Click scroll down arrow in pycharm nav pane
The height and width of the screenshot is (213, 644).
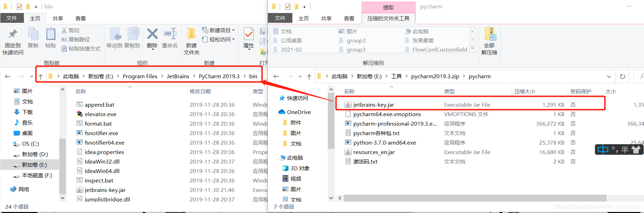click(x=331, y=198)
